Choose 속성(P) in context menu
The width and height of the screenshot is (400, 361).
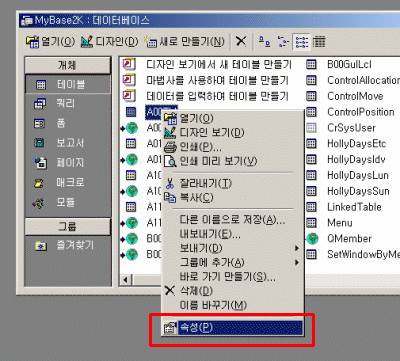click(232, 328)
